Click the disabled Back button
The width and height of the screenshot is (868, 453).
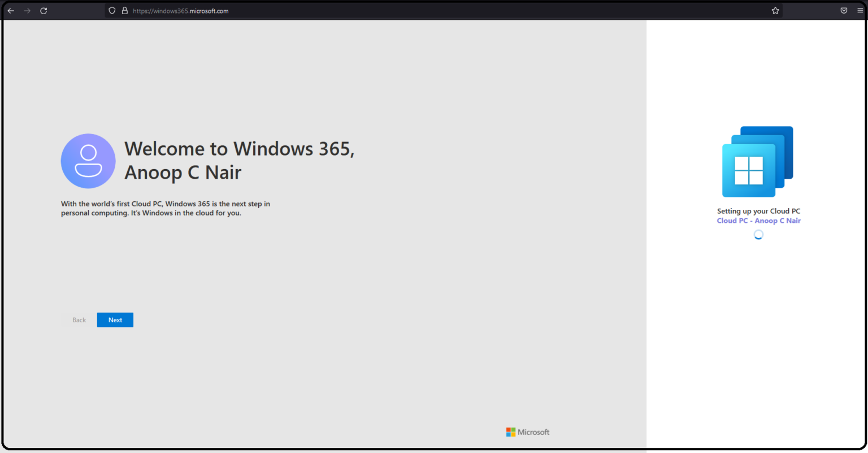click(x=79, y=320)
